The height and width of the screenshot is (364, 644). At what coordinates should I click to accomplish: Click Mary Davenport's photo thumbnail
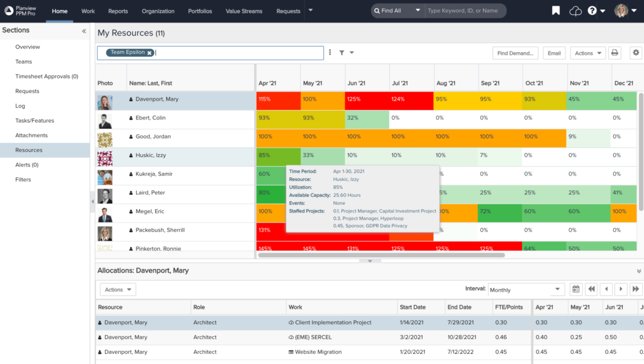click(x=105, y=102)
